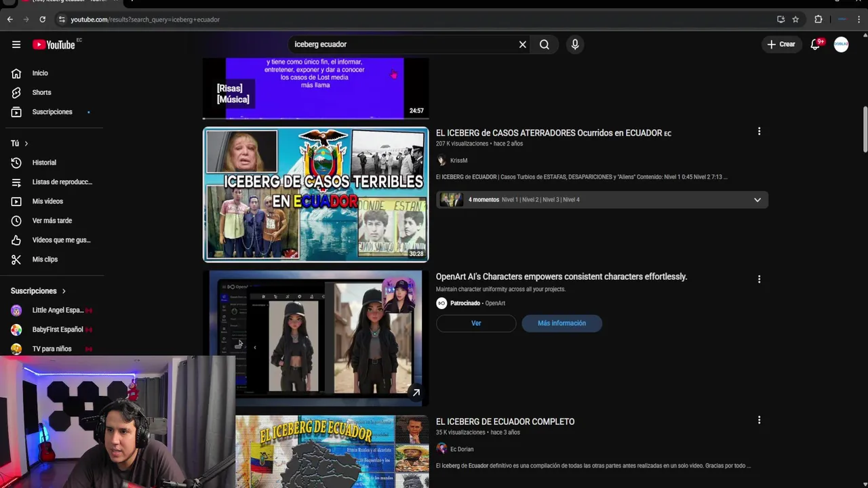Open the browser extensions puzzle icon

818,20
